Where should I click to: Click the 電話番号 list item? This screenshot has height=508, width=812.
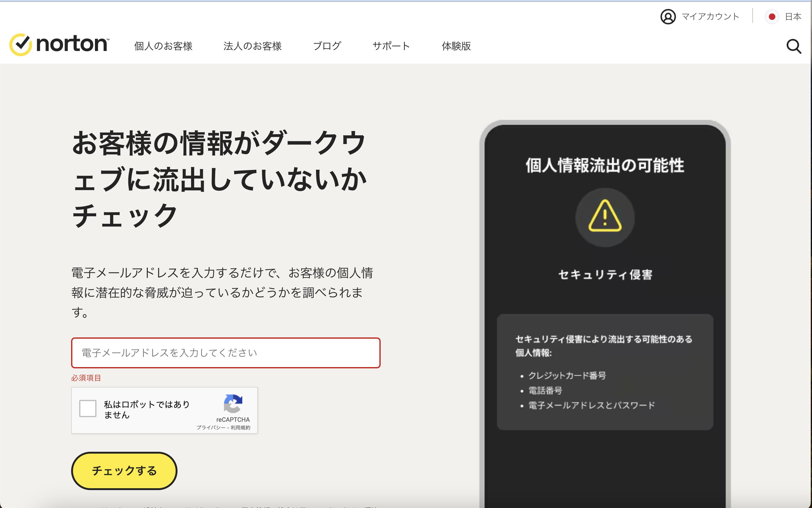pyautogui.click(x=545, y=390)
